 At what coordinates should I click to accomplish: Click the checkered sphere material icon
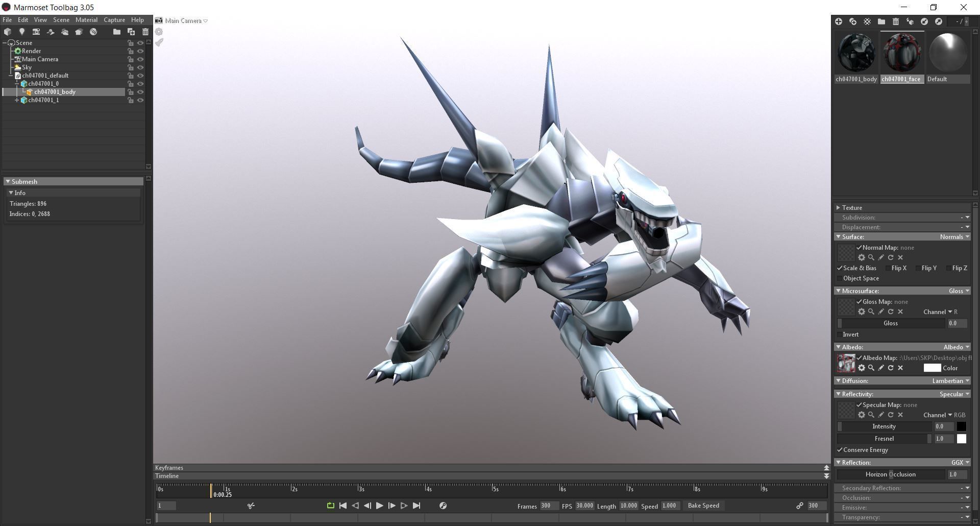tap(867, 21)
